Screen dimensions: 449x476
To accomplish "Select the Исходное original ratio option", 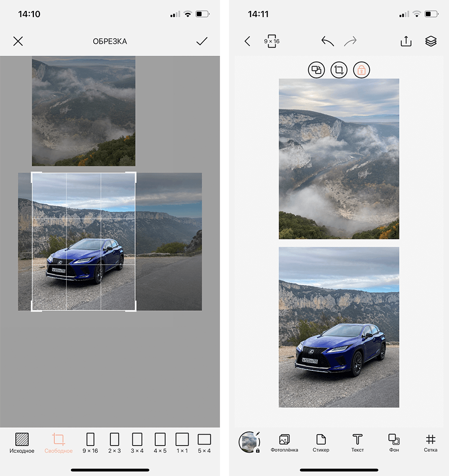I will pos(22,442).
